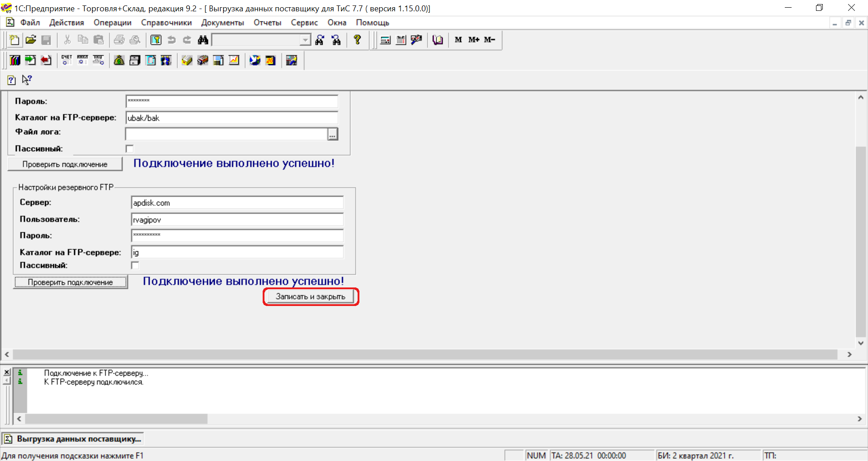Open the Файл menu
868x461 pixels.
(30, 23)
